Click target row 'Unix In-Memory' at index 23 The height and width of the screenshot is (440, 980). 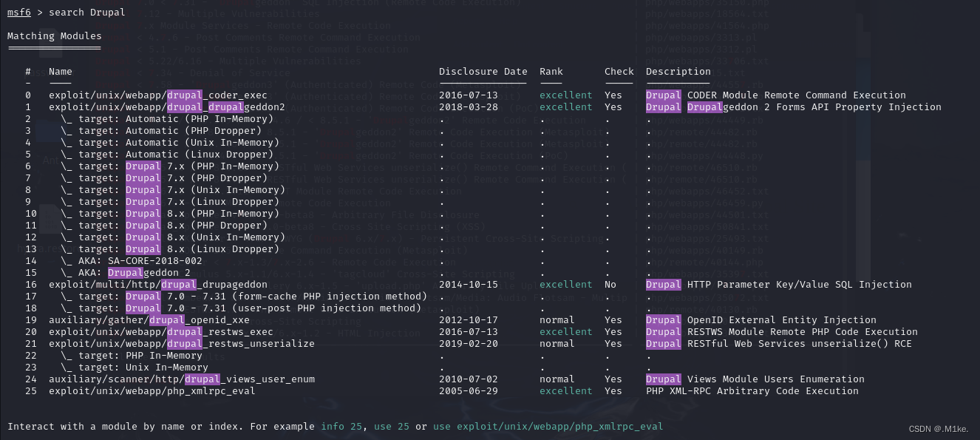pos(135,368)
